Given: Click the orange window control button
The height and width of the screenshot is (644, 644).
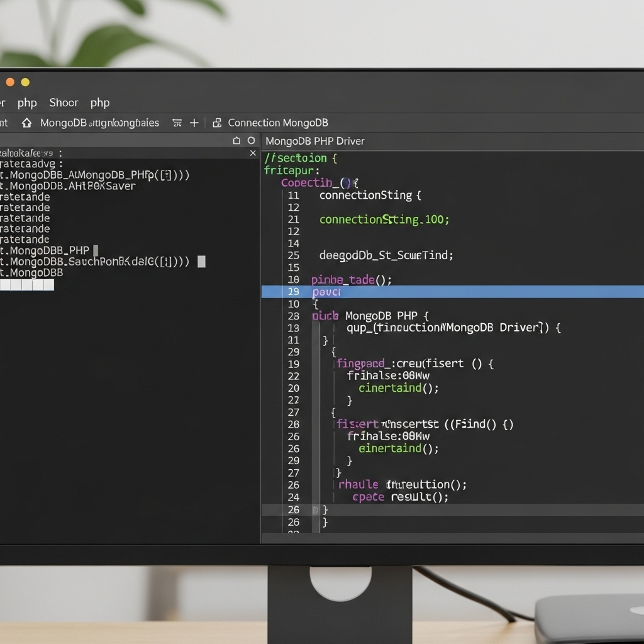Looking at the screenshot, I should tap(10, 82).
